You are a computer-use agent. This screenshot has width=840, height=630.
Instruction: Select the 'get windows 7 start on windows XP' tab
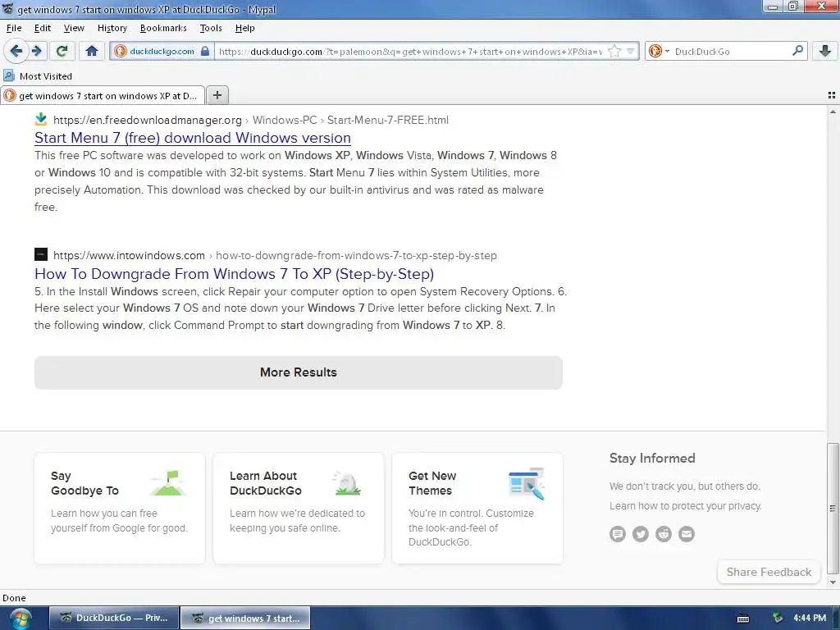(x=103, y=95)
